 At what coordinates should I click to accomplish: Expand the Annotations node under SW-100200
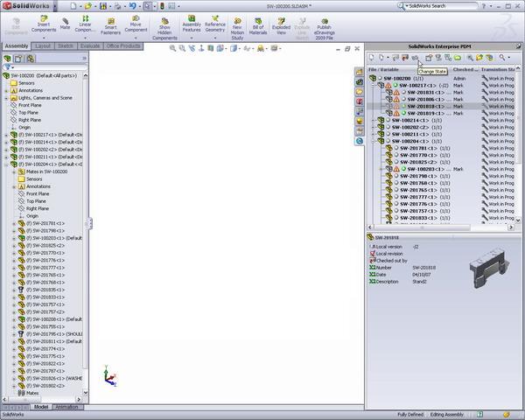pyautogui.click(x=6, y=90)
